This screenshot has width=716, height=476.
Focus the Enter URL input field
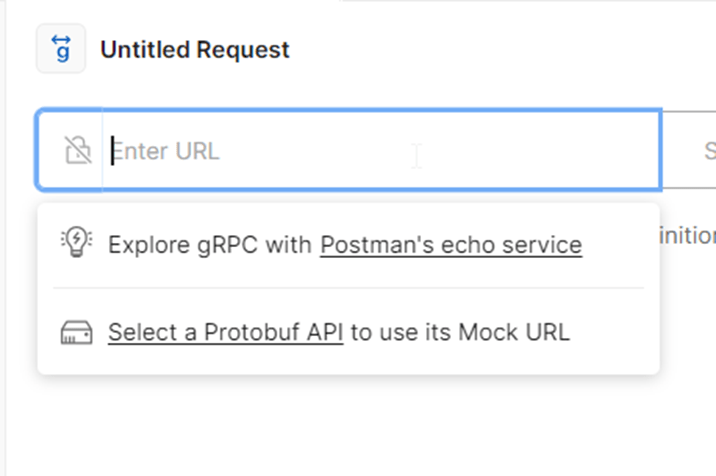click(381, 150)
